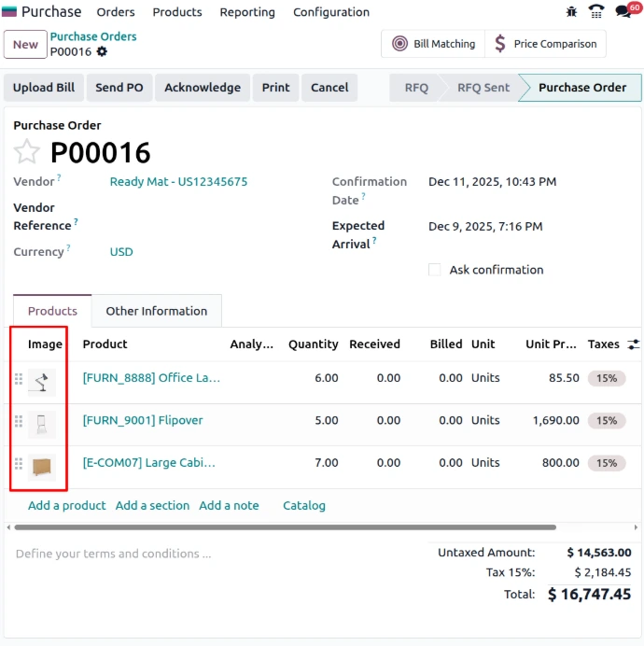
Task: Click the 15% tax tag on Flipover
Action: pyautogui.click(x=607, y=421)
